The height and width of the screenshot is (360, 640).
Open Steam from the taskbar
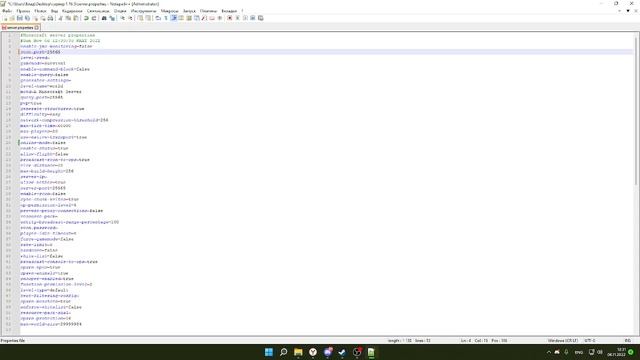pos(342,352)
